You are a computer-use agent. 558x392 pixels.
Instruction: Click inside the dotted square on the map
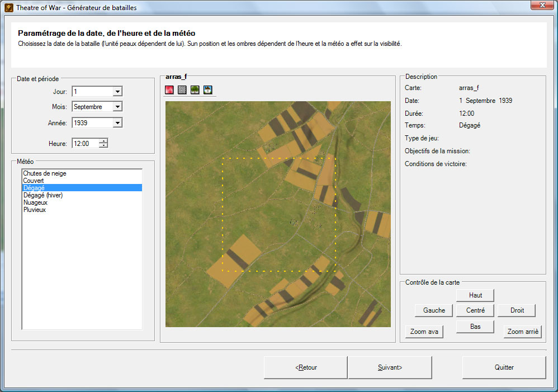[x=278, y=214]
